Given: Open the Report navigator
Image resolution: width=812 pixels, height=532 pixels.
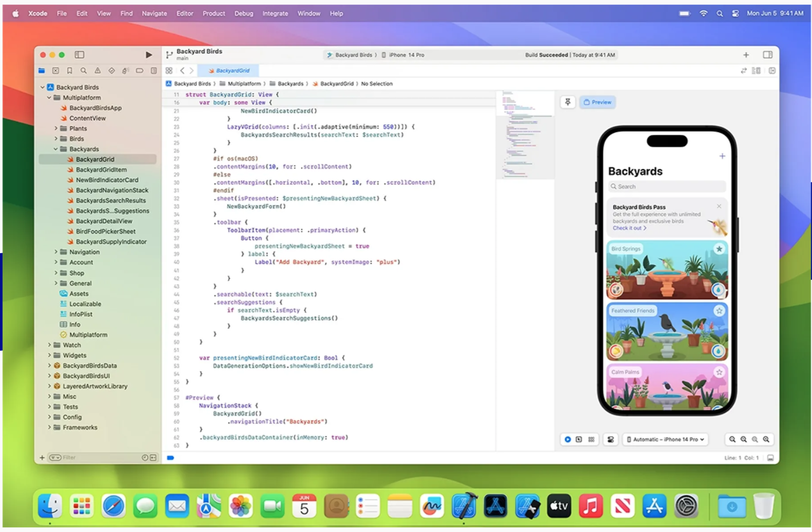Looking at the screenshot, I should [153, 70].
